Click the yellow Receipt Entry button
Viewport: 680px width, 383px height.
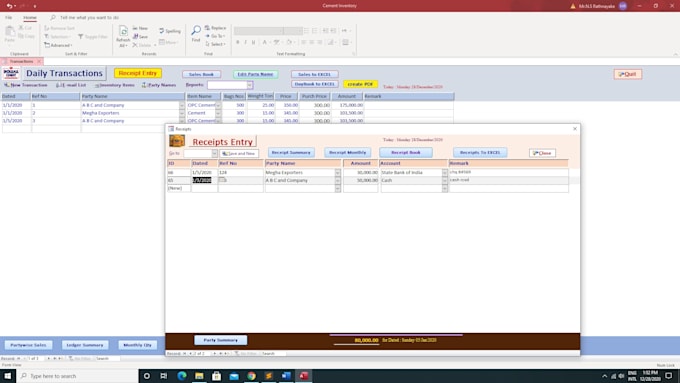point(138,73)
